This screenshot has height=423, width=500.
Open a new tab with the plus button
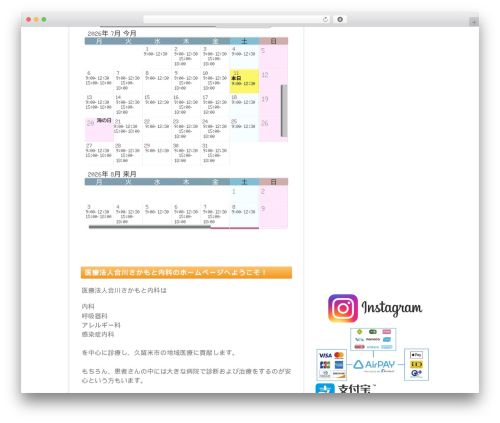pyautogui.click(x=474, y=22)
